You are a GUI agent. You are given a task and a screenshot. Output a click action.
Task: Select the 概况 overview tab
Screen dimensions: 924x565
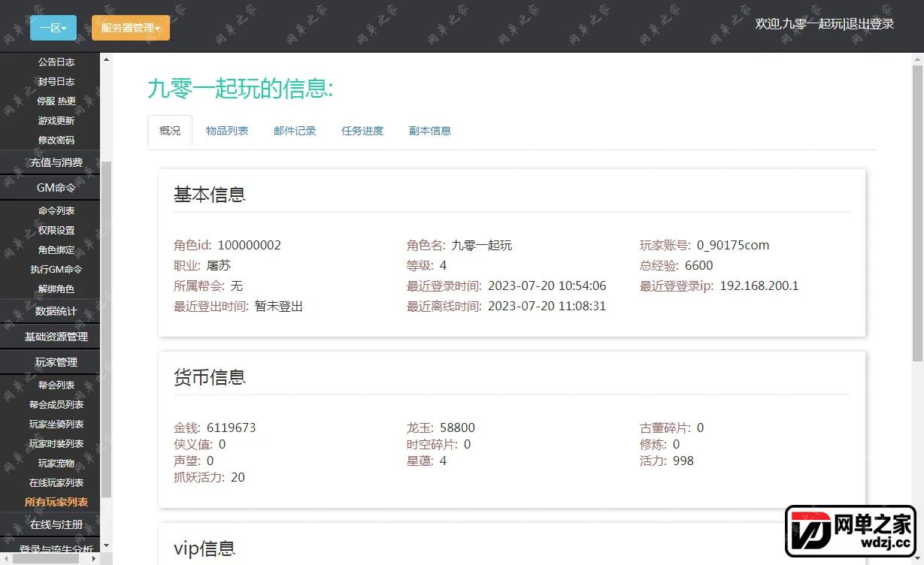point(170,131)
